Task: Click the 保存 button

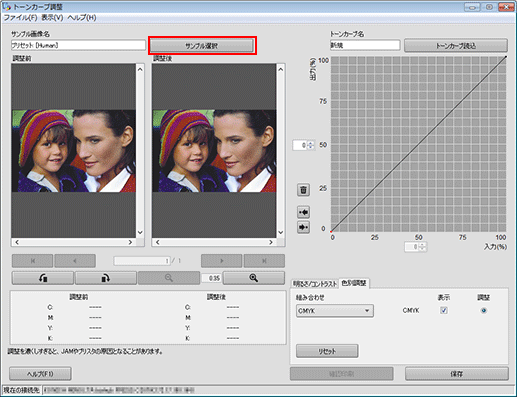Action: tap(457, 374)
